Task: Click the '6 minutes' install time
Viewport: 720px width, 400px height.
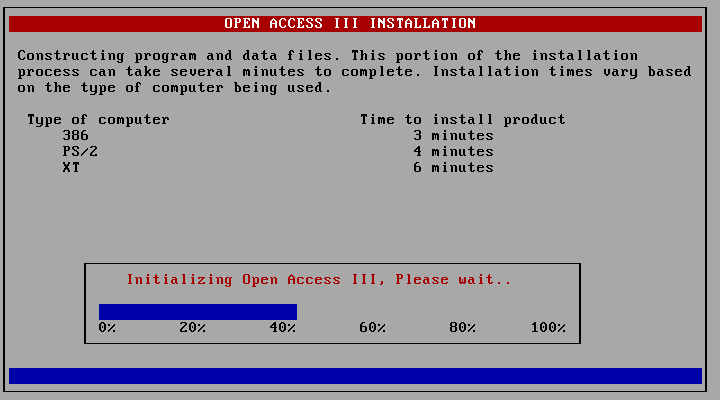Action: coord(453,168)
